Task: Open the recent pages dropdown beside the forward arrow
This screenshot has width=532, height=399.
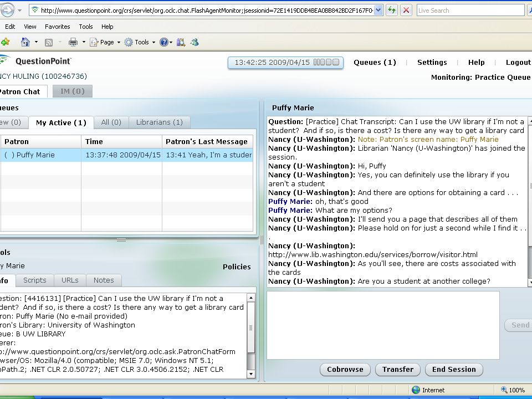Action: [20, 11]
